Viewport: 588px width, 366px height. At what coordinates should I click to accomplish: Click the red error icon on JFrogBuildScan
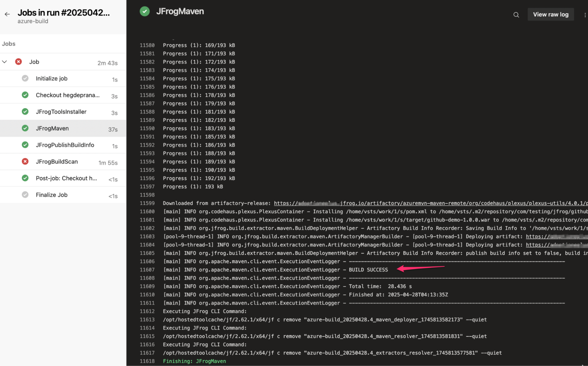pyautogui.click(x=25, y=161)
